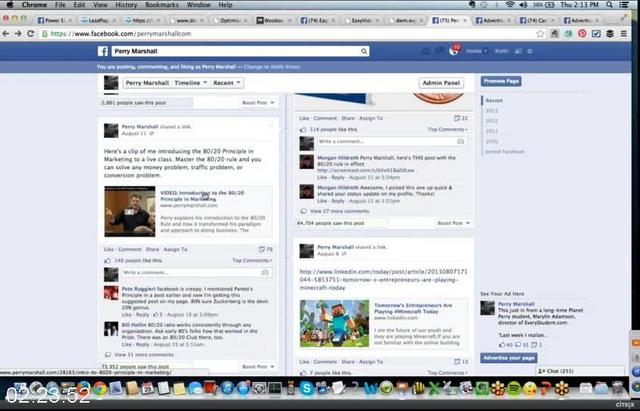
Task: Open the notifications globe with red badge
Action: pos(454,51)
